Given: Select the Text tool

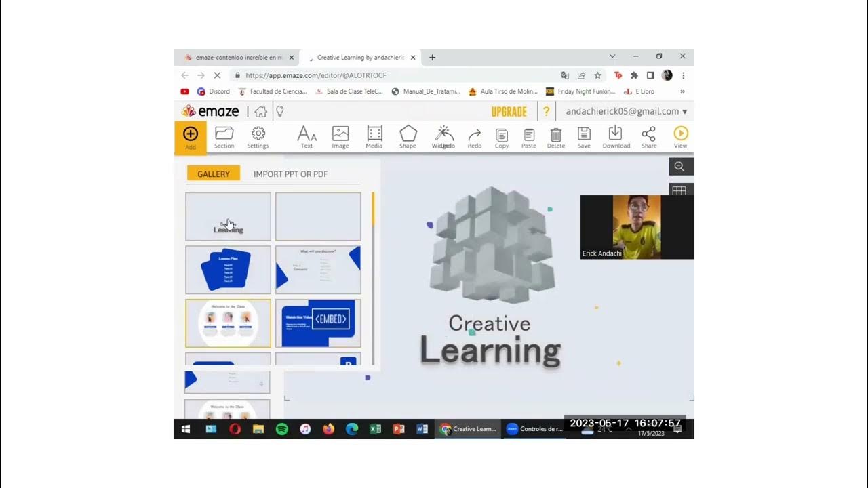Looking at the screenshot, I should (x=307, y=138).
